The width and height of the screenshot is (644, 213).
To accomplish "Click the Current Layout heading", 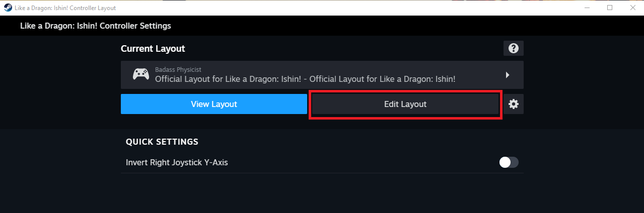I will pos(153,49).
